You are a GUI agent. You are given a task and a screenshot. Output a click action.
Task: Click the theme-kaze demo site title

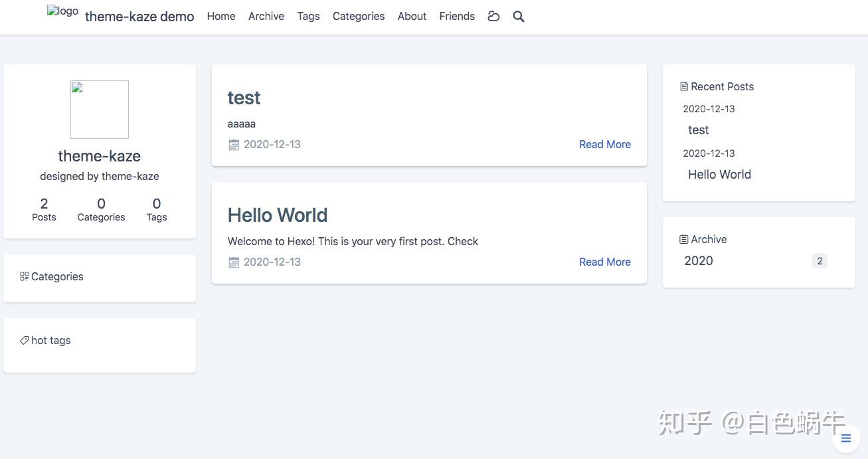point(139,17)
